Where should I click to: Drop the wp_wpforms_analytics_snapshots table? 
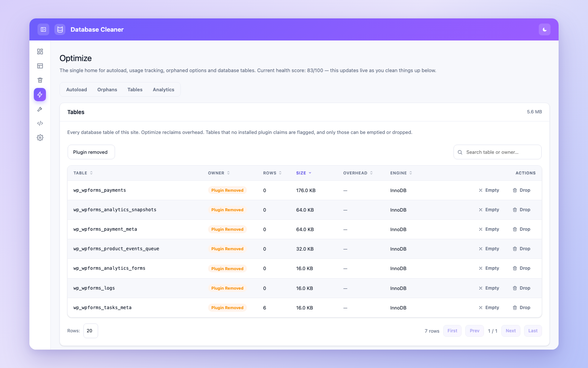tap(521, 210)
